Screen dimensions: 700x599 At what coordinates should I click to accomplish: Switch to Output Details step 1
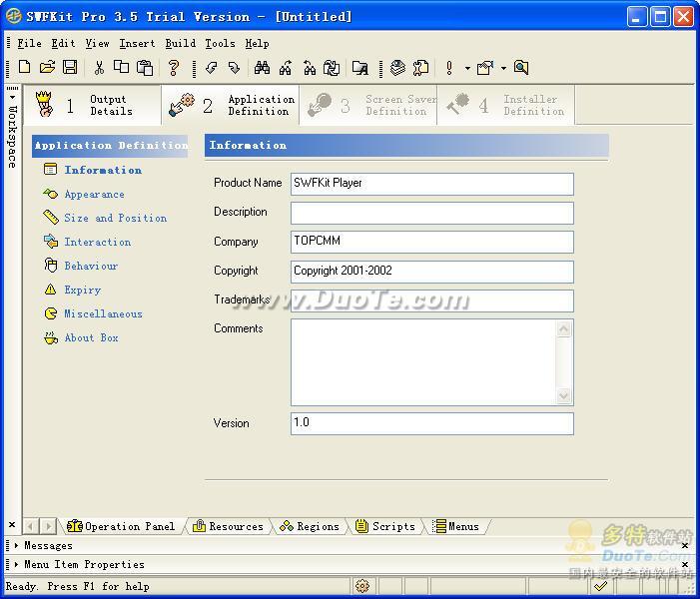click(x=93, y=106)
